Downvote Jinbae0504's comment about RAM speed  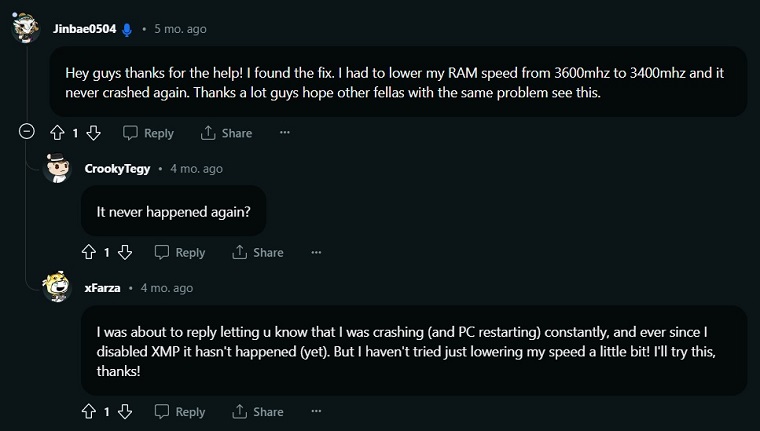coord(93,133)
